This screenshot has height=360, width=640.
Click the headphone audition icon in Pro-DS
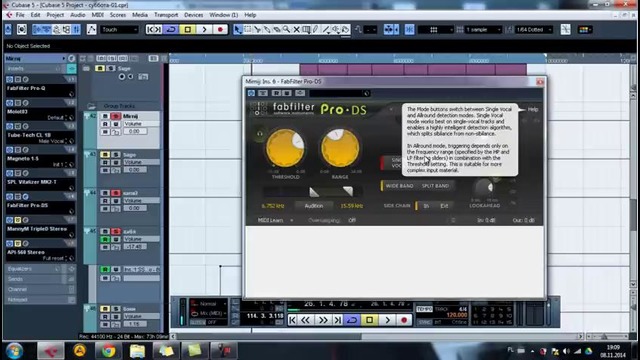[x=260, y=133]
